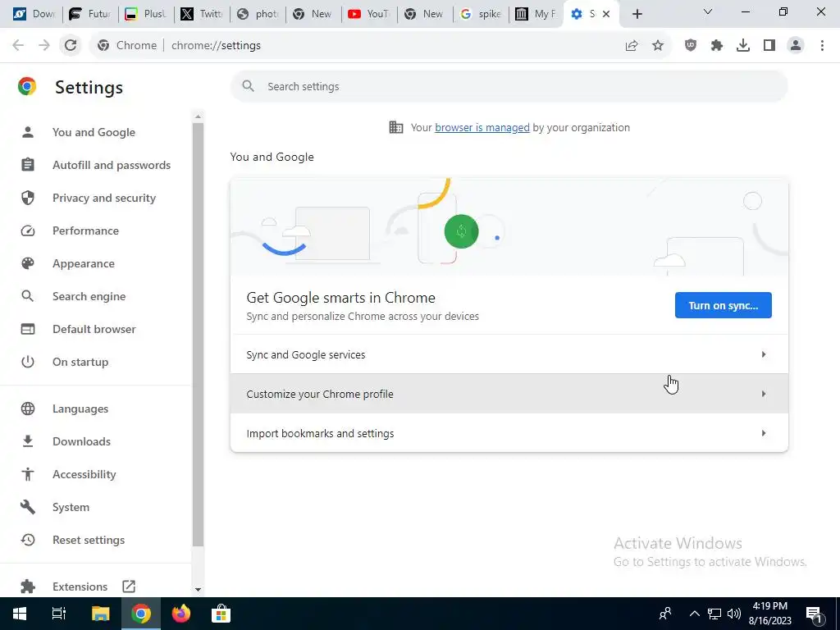Image resolution: width=840 pixels, height=630 pixels.
Task: Click the You and Google person icon
Action: (28, 132)
